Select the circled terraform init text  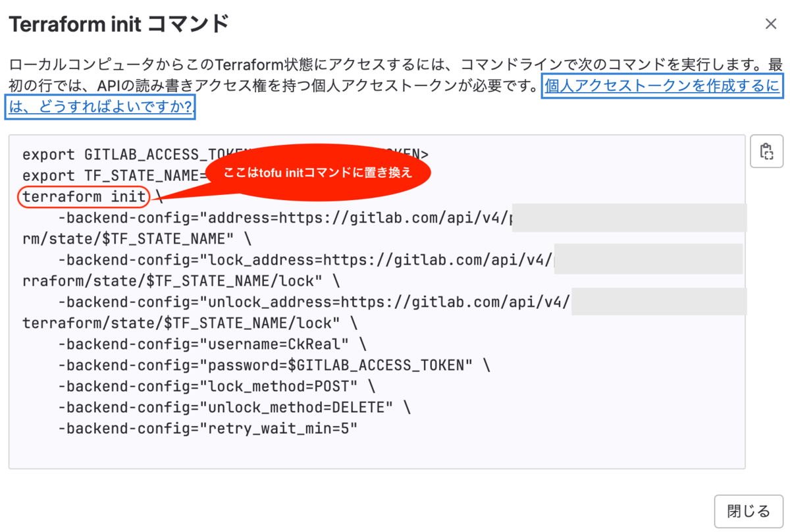pos(83,196)
